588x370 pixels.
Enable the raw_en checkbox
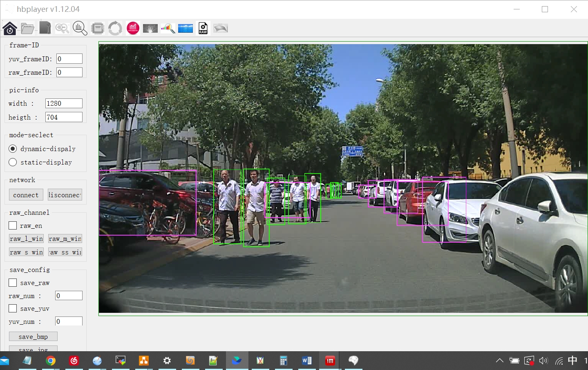(13, 225)
